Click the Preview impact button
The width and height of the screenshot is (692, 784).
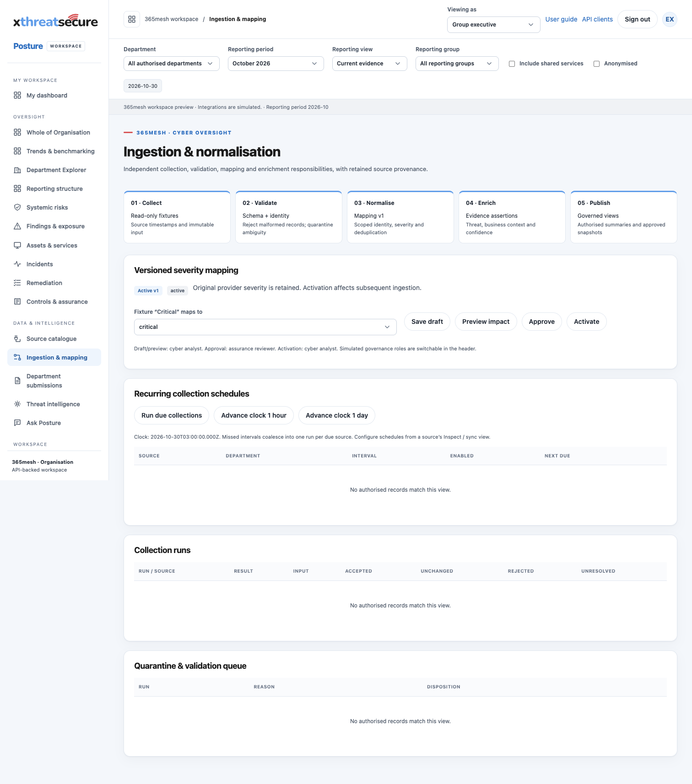pyautogui.click(x=486, y=322)
